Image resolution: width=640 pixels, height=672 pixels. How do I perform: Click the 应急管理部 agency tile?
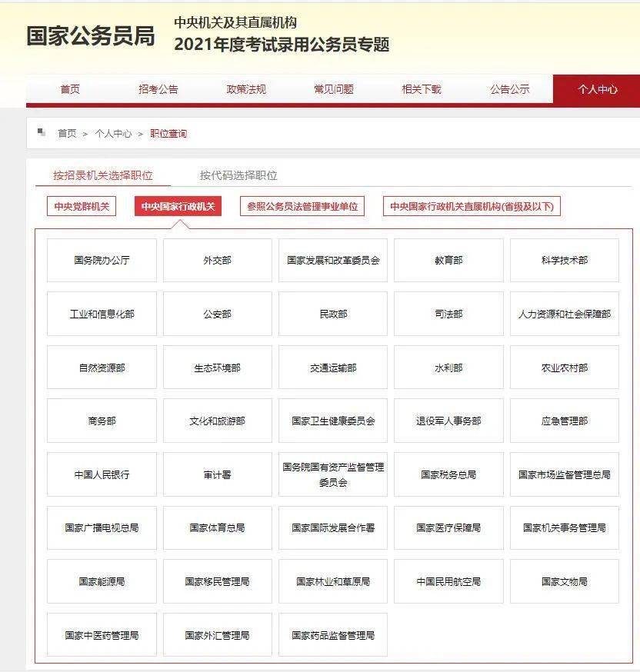pos(565,421)
